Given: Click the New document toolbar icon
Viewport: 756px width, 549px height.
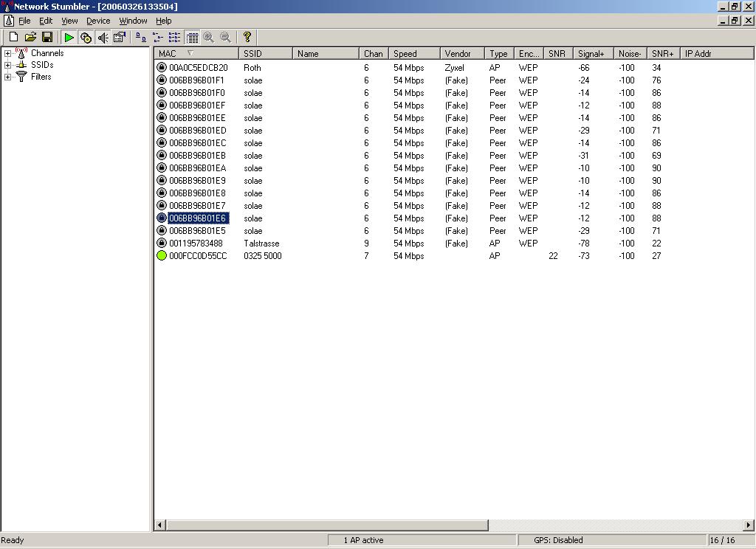Looking at the screenshot, I should tap(13, 37).
